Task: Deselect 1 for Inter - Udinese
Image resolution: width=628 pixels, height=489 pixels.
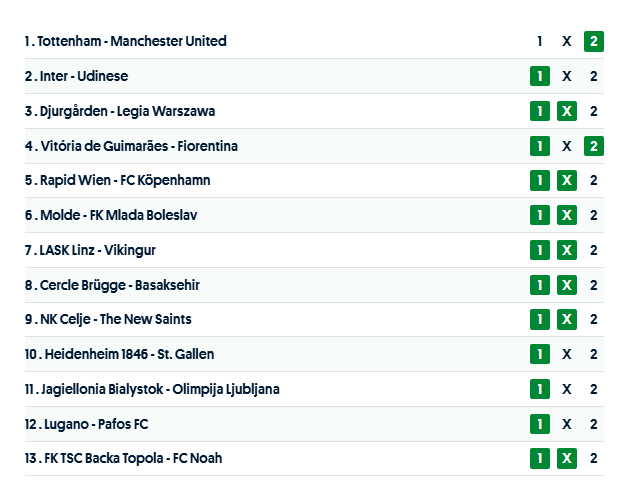Action: 540,76
